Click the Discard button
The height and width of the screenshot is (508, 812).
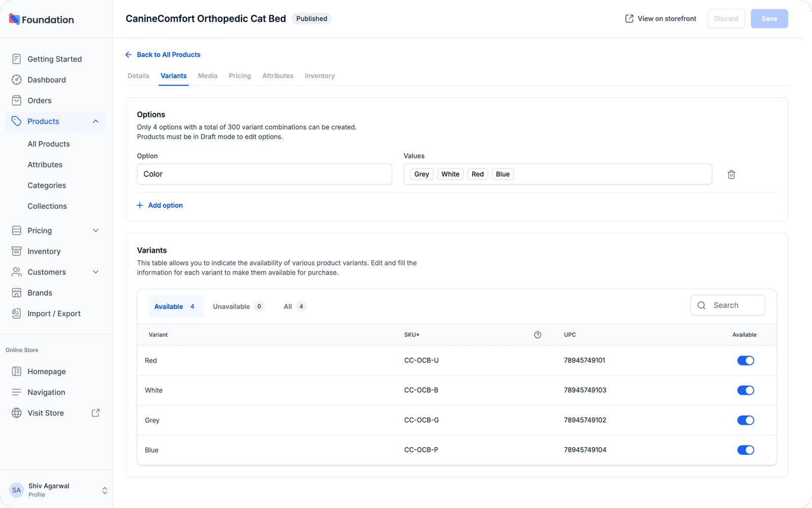tap(726, 19)
